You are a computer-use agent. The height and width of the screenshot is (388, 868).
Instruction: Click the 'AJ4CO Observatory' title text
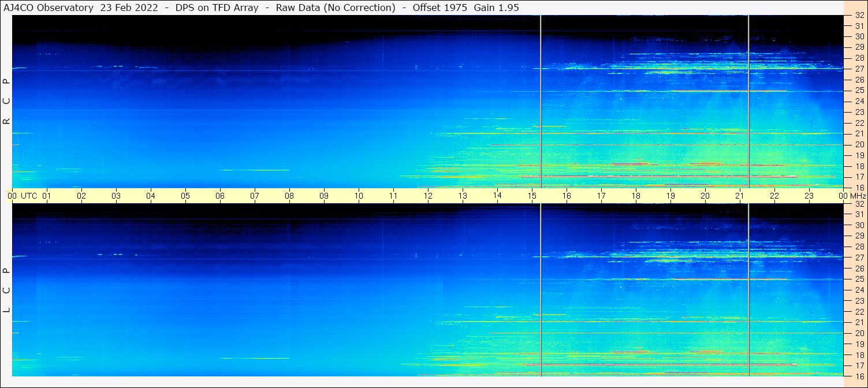tap(50, 8)
